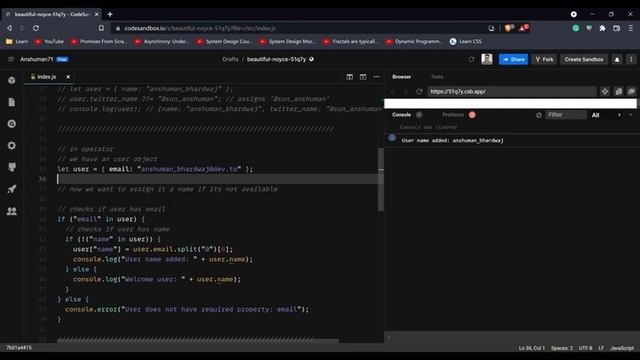Switch to the Browser preview tab

tap(402, 77)
